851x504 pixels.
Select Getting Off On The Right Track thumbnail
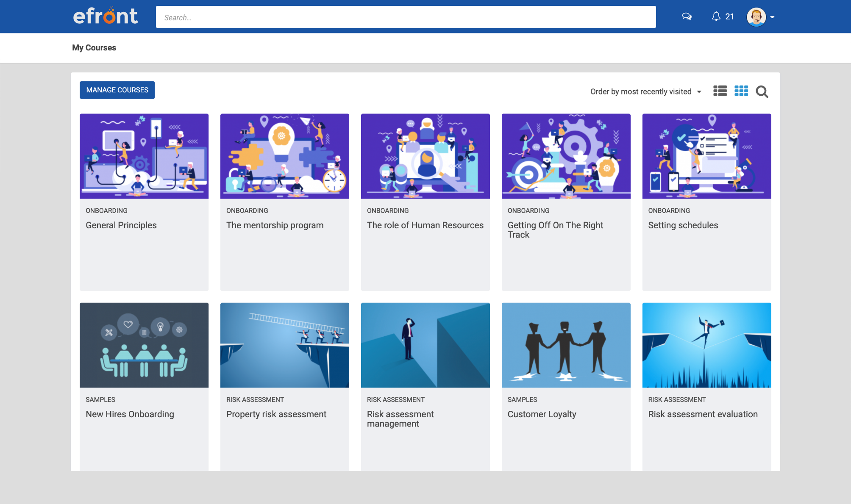tap(566, 156)
